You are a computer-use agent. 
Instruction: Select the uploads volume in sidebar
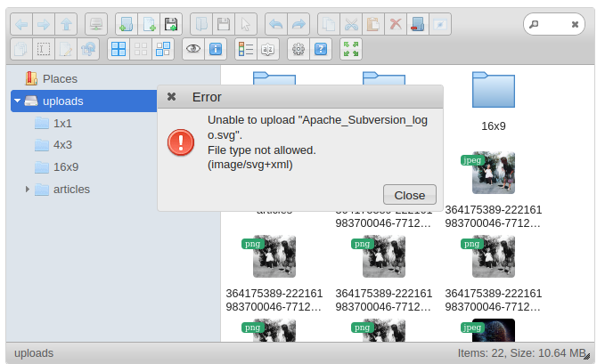click(x=84, y=101)
